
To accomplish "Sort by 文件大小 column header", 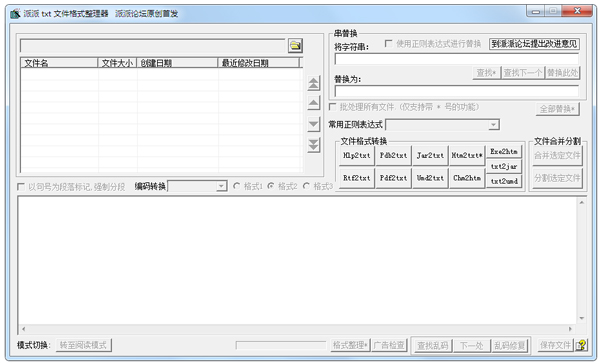I will (117, 63).
